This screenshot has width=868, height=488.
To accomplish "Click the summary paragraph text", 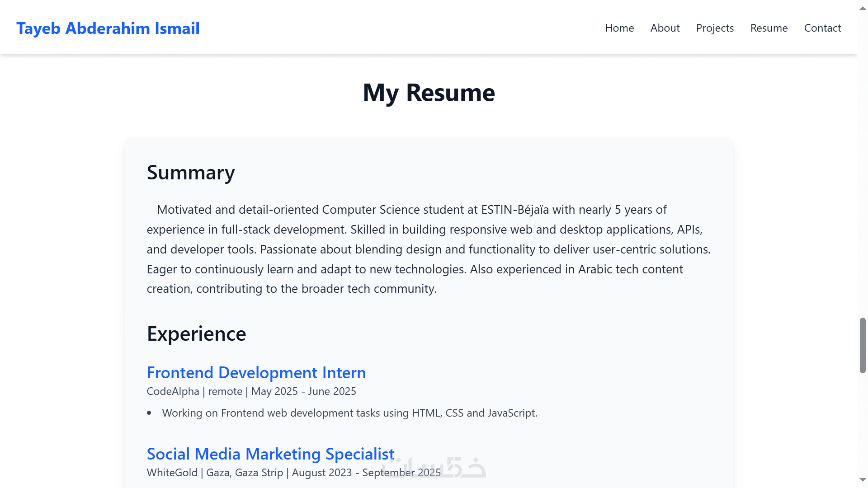I will 429,249.
